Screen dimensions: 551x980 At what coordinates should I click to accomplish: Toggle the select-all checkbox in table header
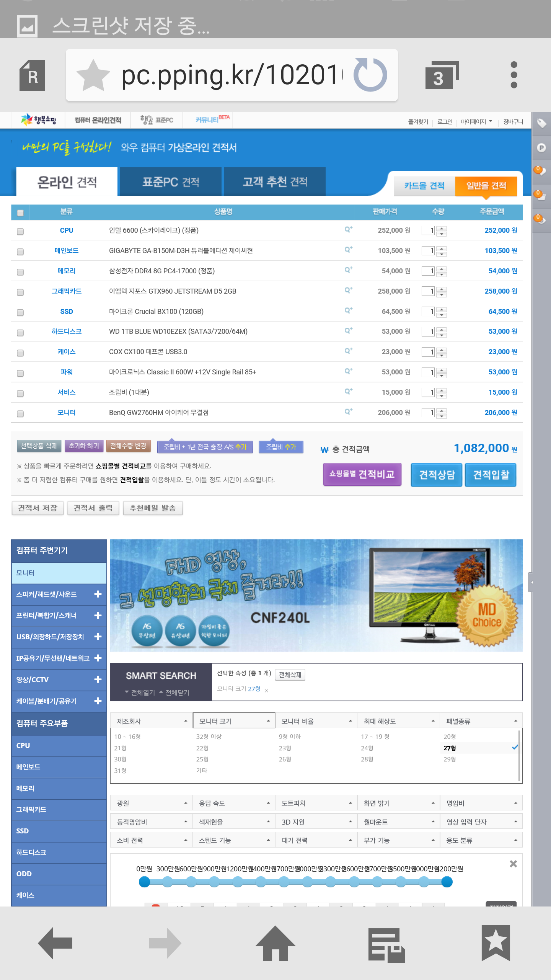pos(20,212)
